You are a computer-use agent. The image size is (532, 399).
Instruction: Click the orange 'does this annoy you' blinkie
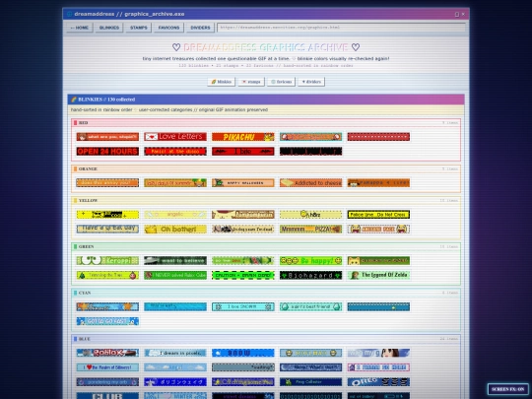(x=107, y=183)
